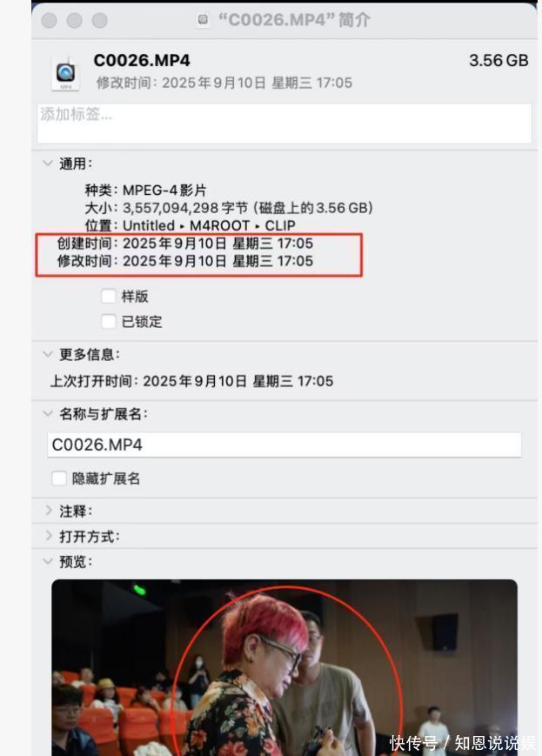Collapse the 名称与扩展名 section
This screenshot has height=756, width=542.
(48, 414)
